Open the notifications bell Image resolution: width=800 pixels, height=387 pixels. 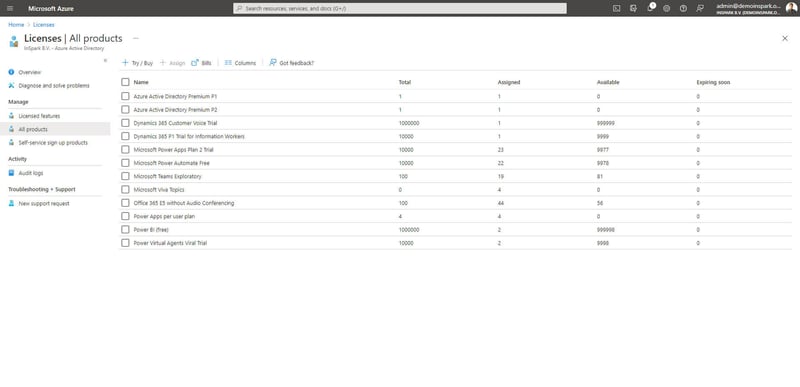coord(650,8)
